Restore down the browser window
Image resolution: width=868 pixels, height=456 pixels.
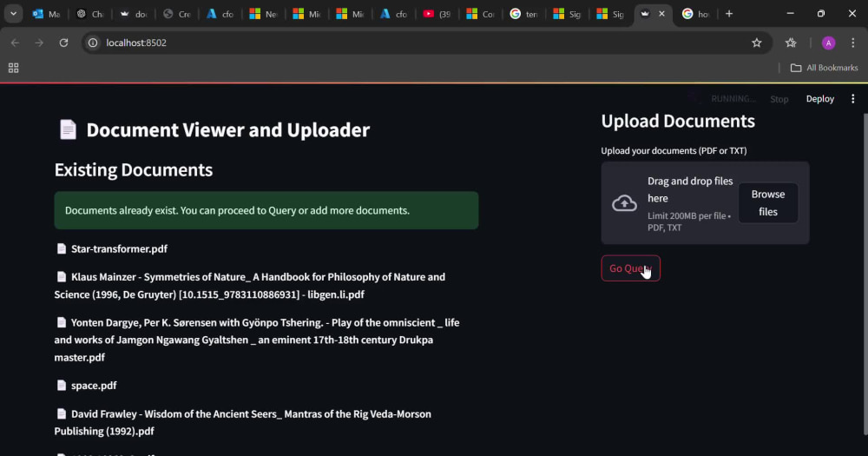point(821,14)
